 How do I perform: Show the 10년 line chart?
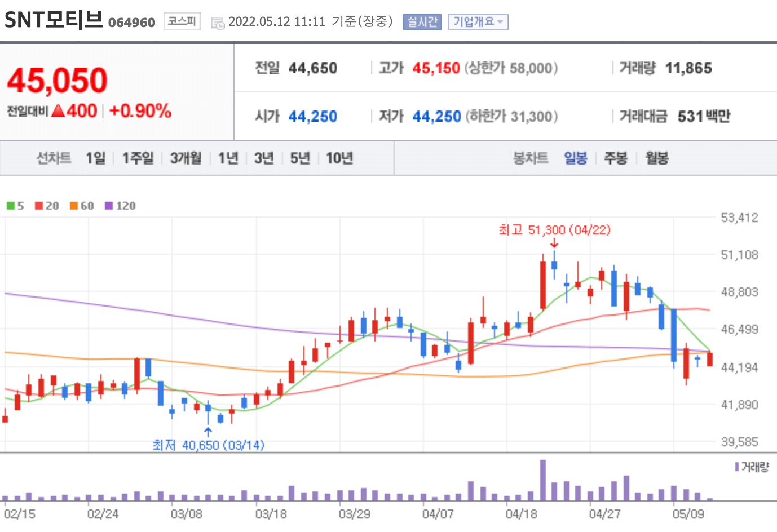(339, 158)
